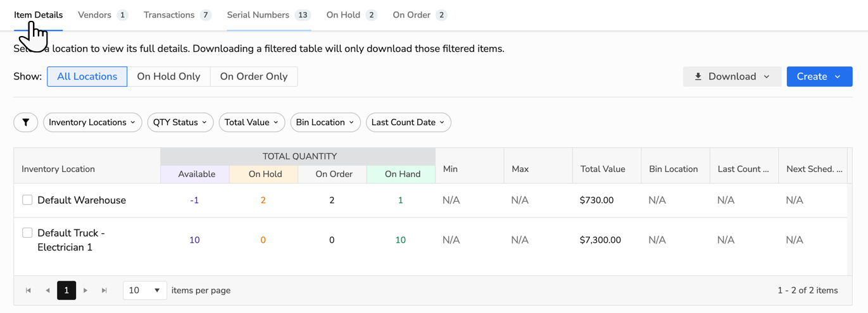Click On Hold value 0 for Default Truck
The image size is (868, 313).
pyautogui.click(x=263, y=240)
